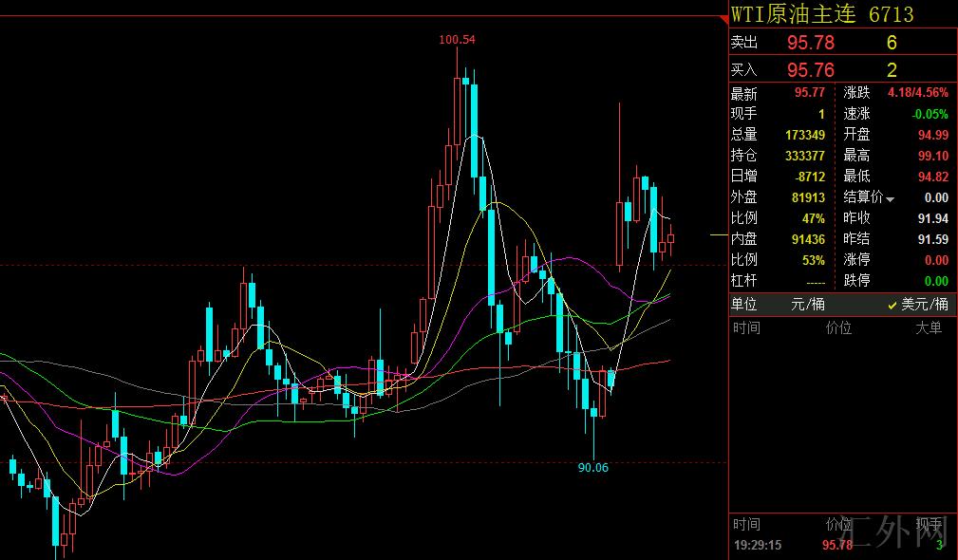Image resolution: width=958 pixels, height=560 pixels.
Task: Click the 总量 value 173349
Action: pos(805,135)
